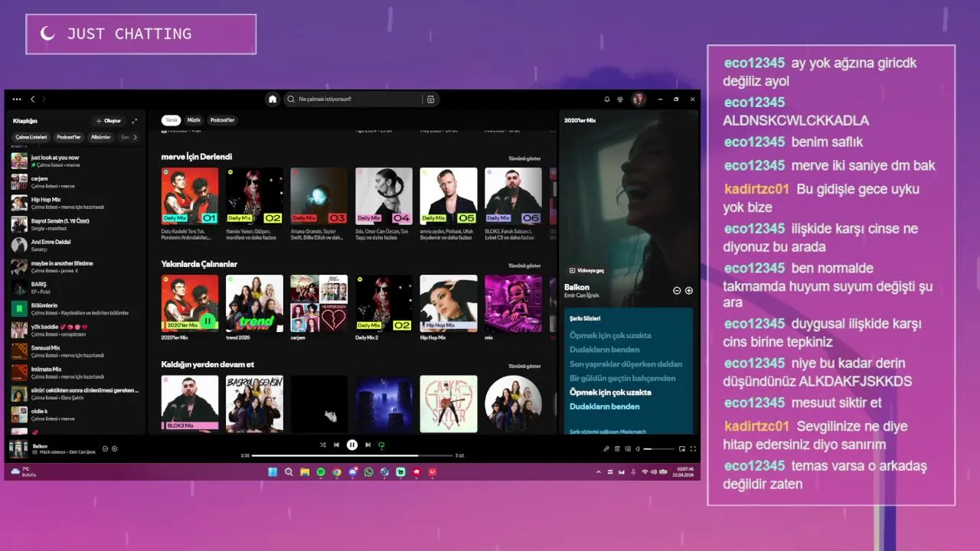Open WhatsApp from the Windows taskbar
980x551 pixels.
(x=368, y=472)
